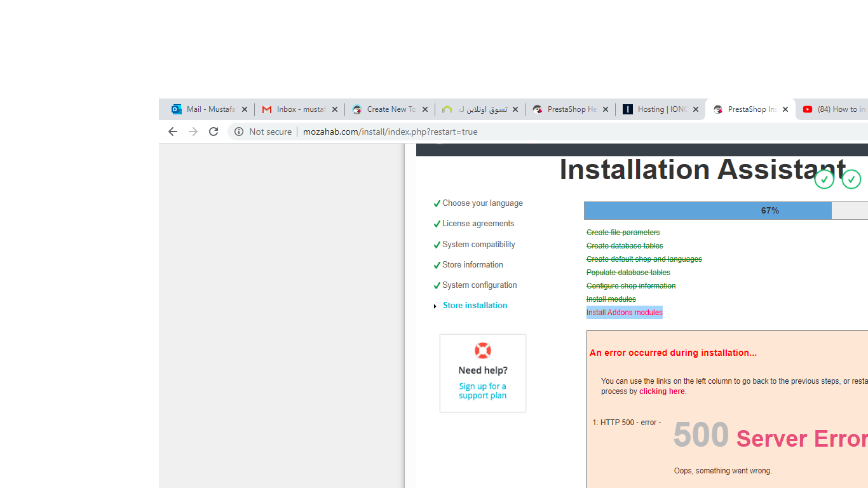Close the active PrestaShop Installation tab

[x=785, y=109]
